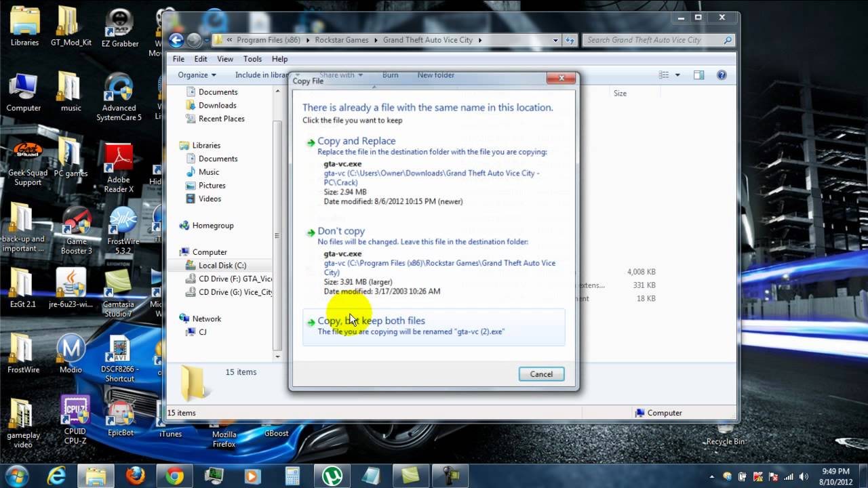Image resolution: width=868 pixels, height=488 pixels.
Task: Open music desktop folder
Action: click(x=71, y=91)
